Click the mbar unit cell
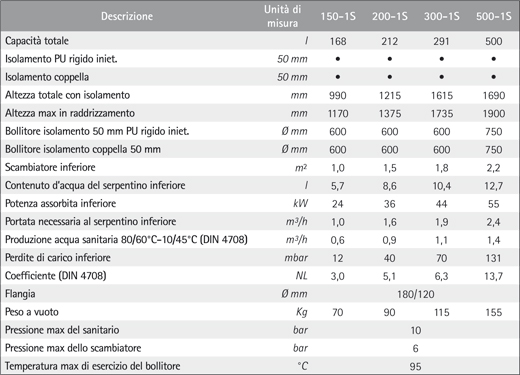 coord(296,258)
